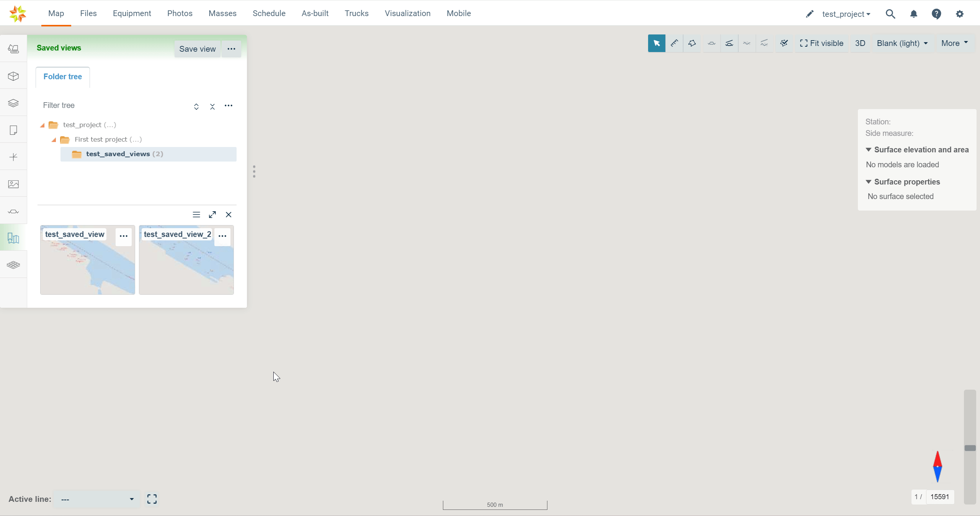980x516 pixels.
Task: Click the Fit visible button
Action: (822, 43)
